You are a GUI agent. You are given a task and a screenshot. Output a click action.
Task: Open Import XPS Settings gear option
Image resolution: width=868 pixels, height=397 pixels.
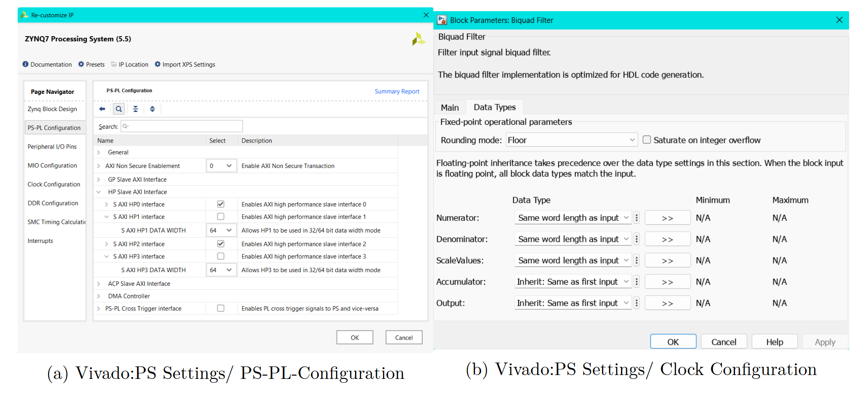click(x=185, y=64)
